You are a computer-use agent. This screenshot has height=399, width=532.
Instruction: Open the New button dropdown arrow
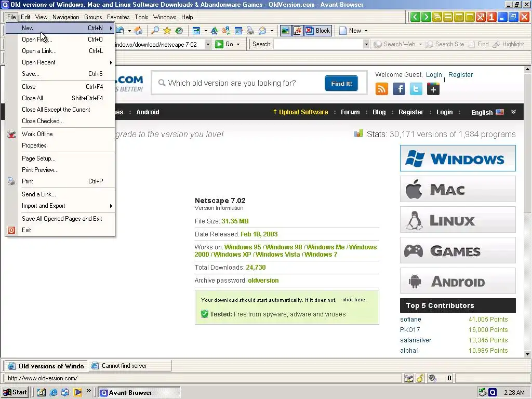[x=366, y=31]
